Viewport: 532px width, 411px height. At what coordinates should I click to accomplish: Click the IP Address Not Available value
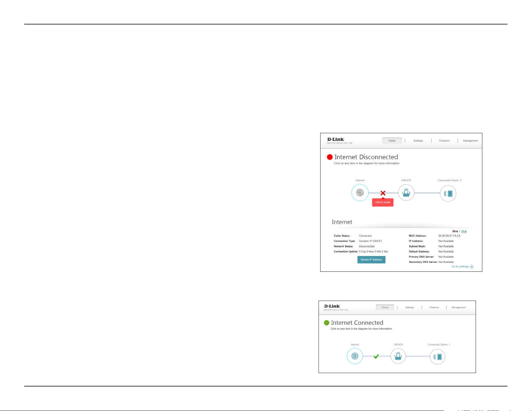pyautogui.click(x=446, y=241)
